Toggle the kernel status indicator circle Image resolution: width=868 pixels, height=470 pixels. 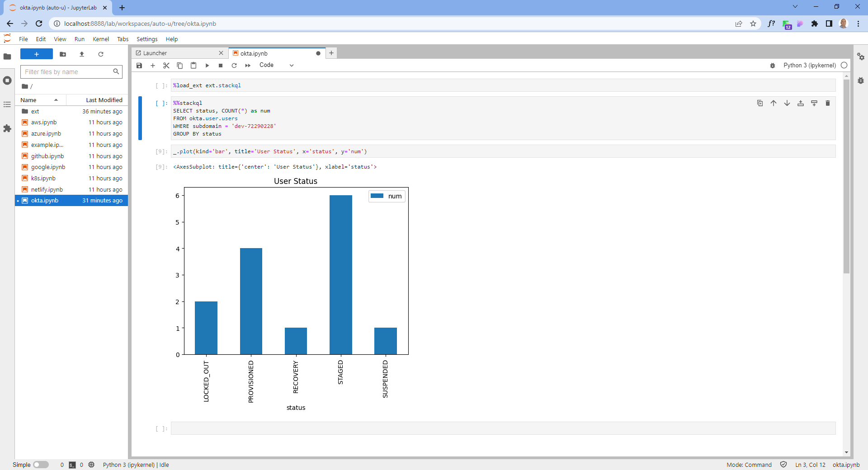click(x=844, y=66)
